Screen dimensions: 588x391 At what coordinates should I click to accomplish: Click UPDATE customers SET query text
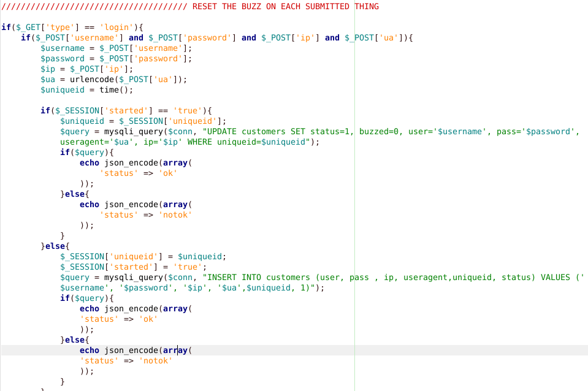[x=258, y=132]
